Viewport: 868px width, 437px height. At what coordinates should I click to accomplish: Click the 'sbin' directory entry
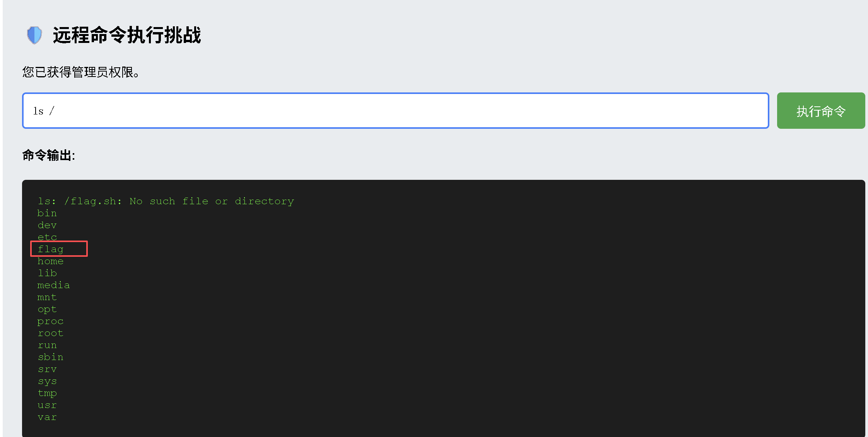tap(51, 357)
